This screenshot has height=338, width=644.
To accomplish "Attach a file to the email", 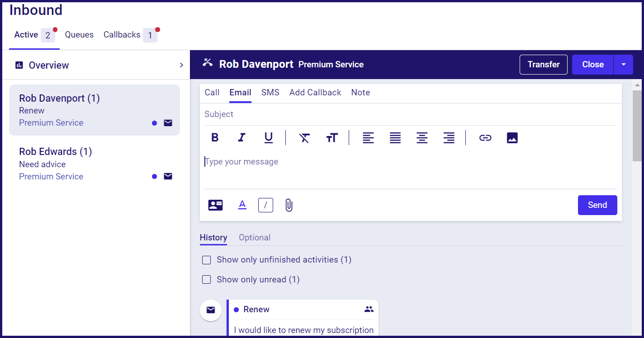I will click(289, 205).
